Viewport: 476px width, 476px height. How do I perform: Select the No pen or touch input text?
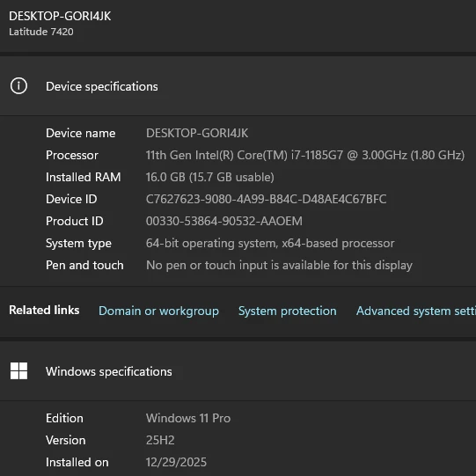(279, 265)
